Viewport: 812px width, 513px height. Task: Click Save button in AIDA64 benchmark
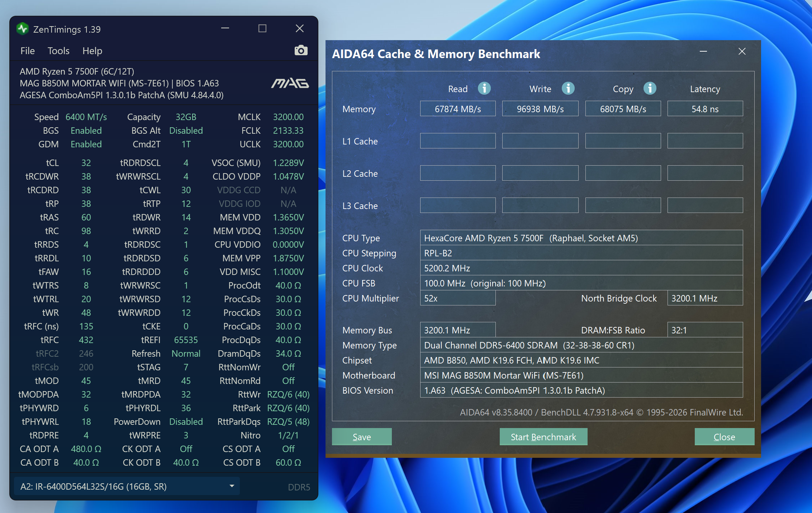(x=362, y=437)
